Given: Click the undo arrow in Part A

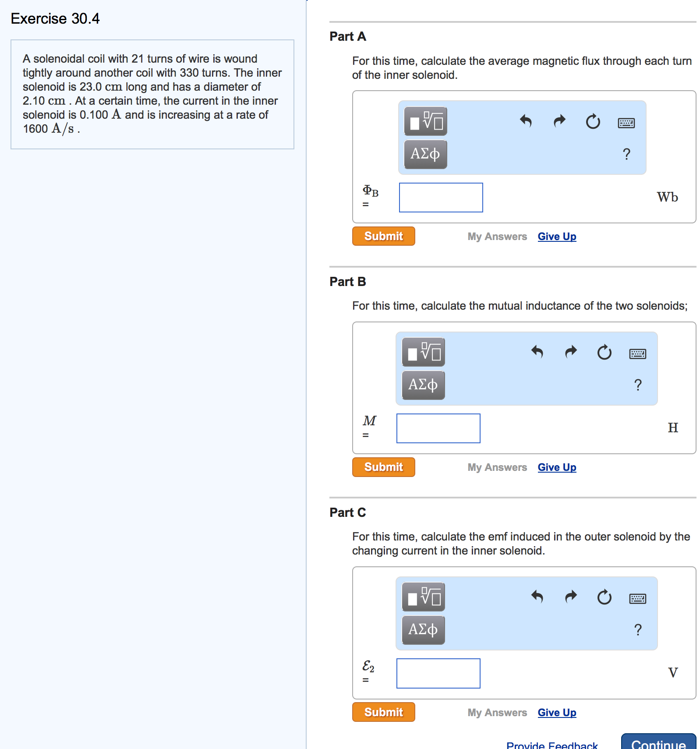Looking at the screenshot, I should point(526,121).
